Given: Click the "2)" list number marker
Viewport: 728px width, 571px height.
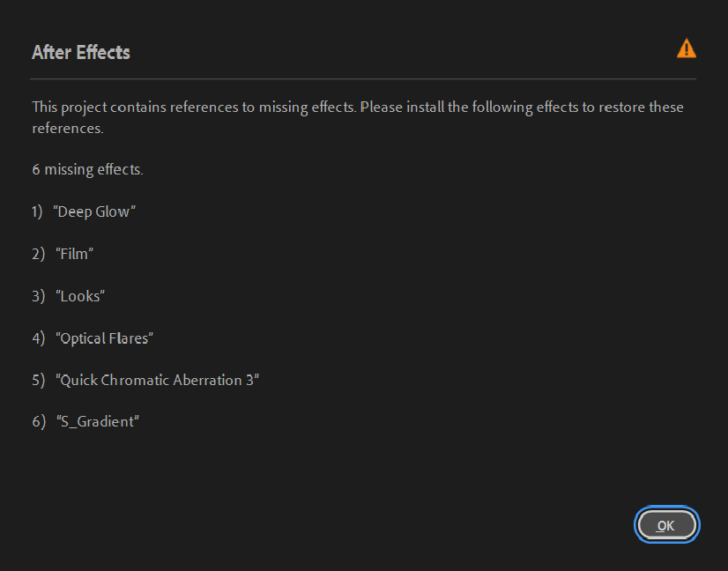Looking at the screenshot, I should [x=38, y=254].
